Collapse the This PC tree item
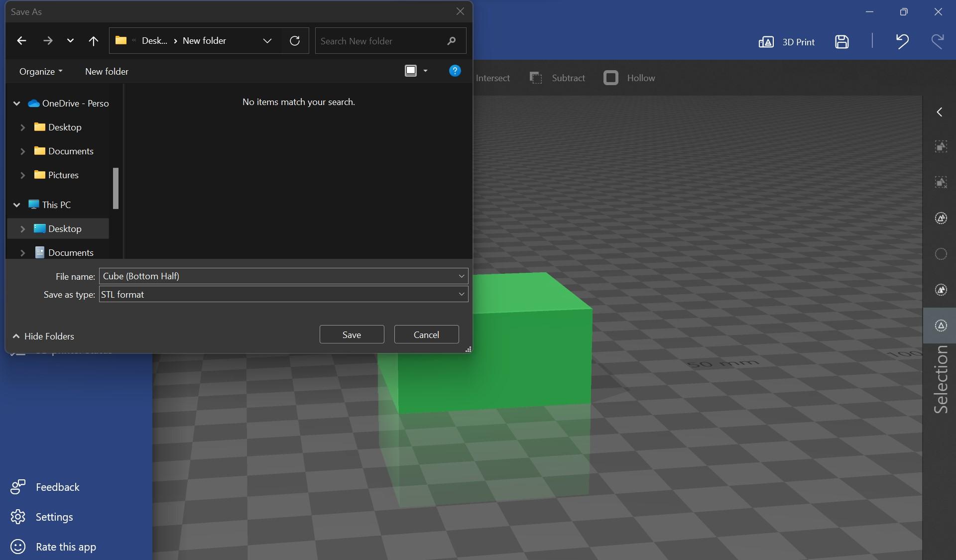The image size is (956, 560). click(16, 205)
